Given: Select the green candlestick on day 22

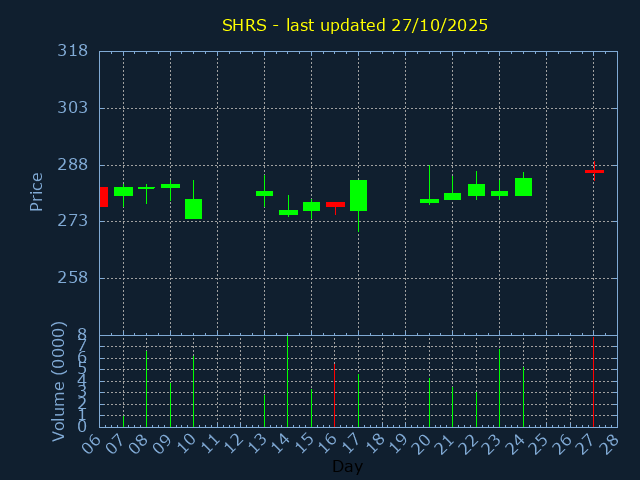Looking at the screenshot, I should tap(476, 189).
